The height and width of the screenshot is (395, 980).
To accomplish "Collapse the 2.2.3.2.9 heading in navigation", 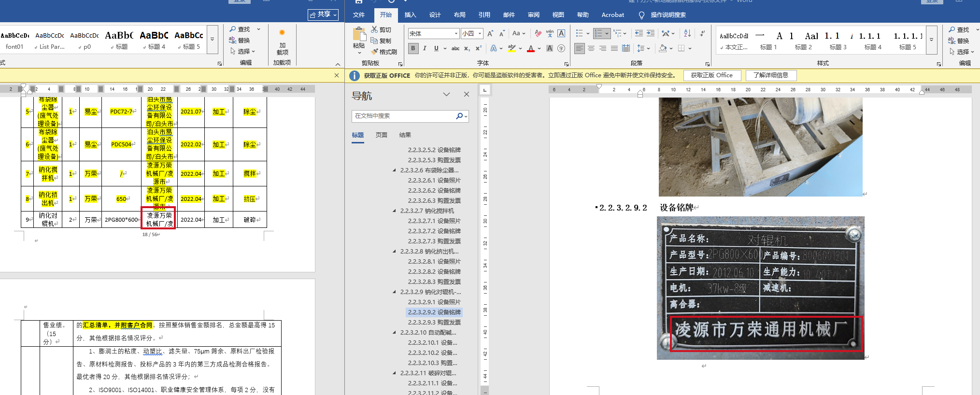I will coord(395,292).
